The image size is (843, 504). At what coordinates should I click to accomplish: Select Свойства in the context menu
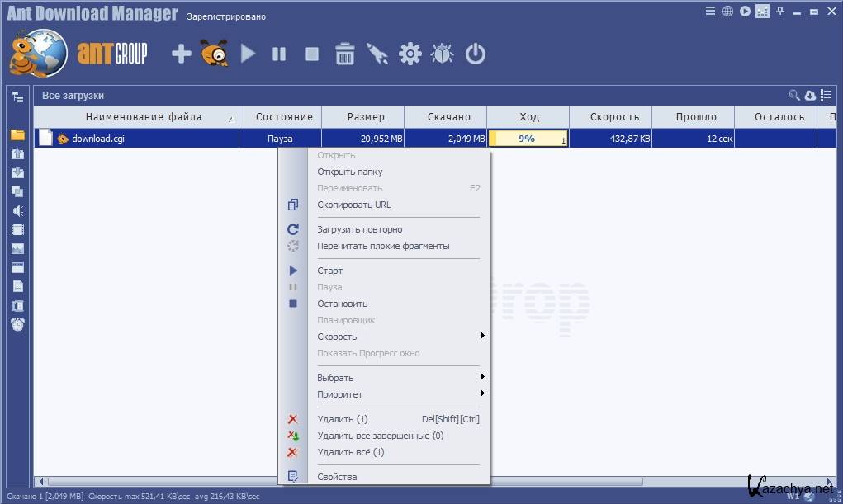coord(337,477)
